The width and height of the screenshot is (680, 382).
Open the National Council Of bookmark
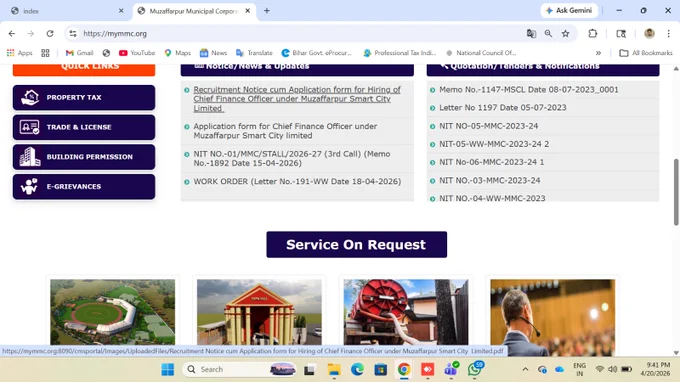481,53
